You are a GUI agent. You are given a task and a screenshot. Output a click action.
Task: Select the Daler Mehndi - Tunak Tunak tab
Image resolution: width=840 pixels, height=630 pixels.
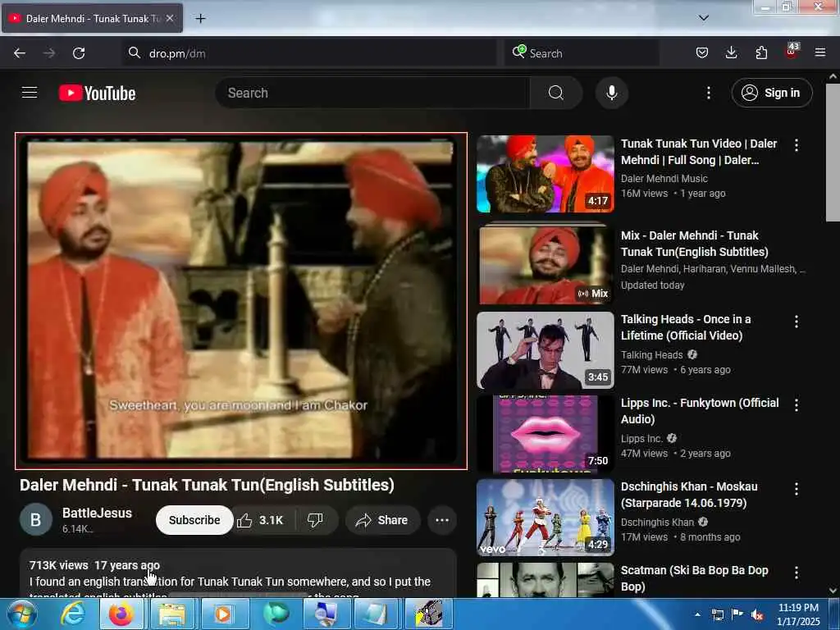coord(92,19)
